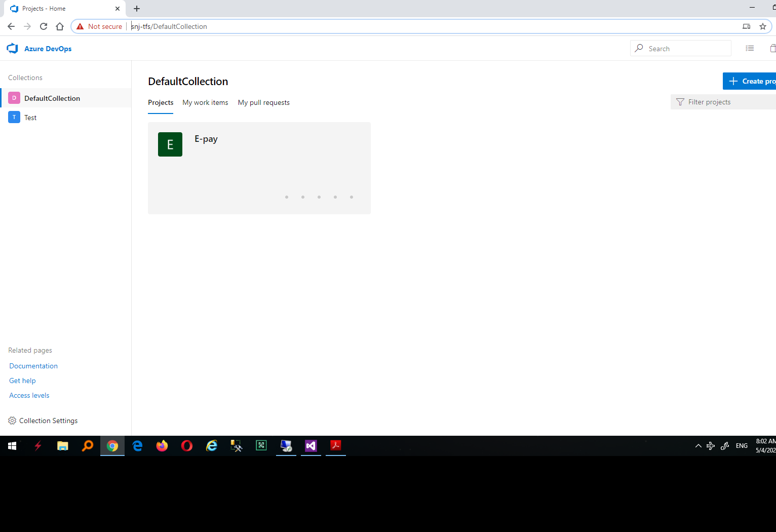
Task: Open Adobe Acrobat from the taskbar
Action: click(336, 446)
